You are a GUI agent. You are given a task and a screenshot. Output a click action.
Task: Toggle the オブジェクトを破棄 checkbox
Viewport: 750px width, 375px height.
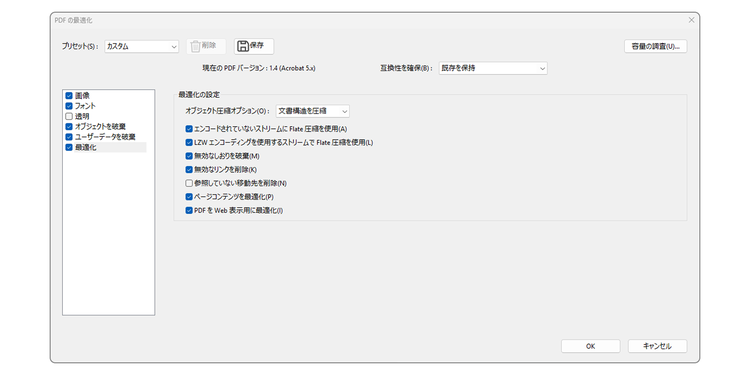click(x=69, y=127)
